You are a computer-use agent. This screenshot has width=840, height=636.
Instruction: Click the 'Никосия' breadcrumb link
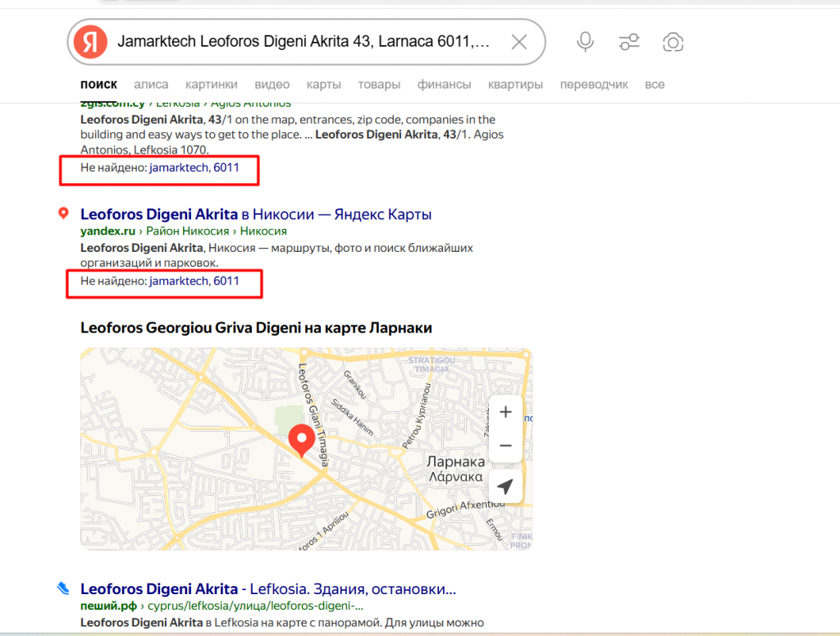point(263,231)
